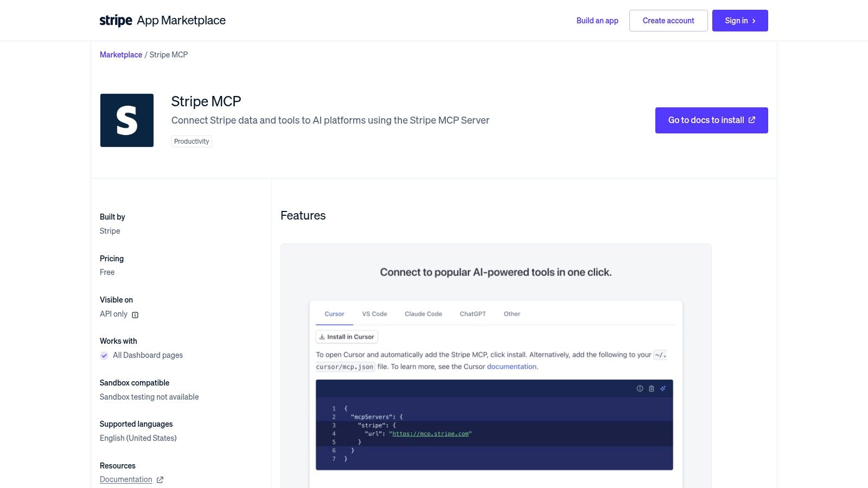Screen dimensions: 868x488
Task: Click the info icon next to API only
Action: (x=135, y=314)
